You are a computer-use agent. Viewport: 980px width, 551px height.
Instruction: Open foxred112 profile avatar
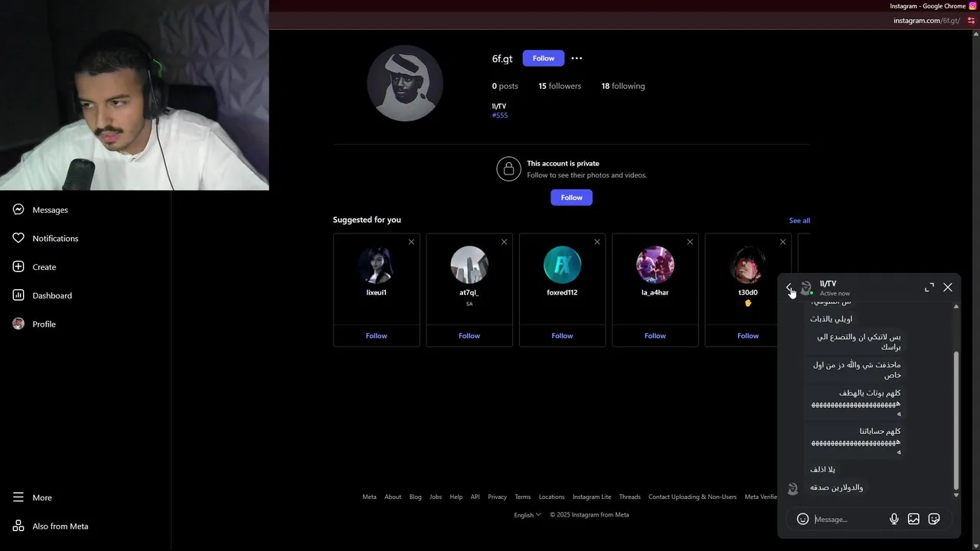pyautogui.click(x=562, y=265)
